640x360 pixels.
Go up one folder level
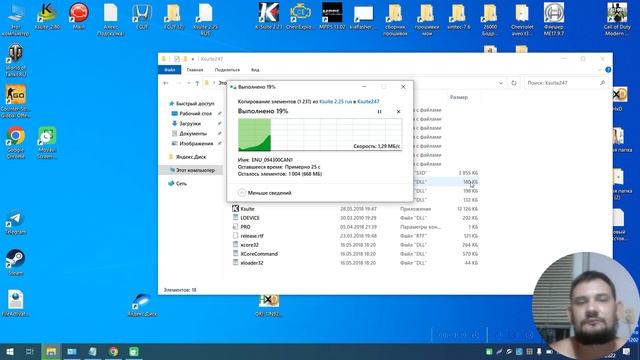(197, 83)
